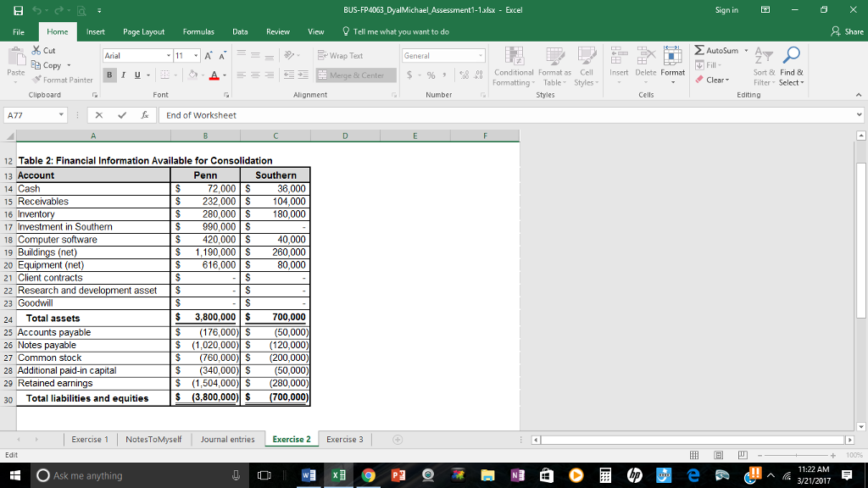Click the Increase Decimal icon
This screenshot has width=868, height=488.
(x=465, y=75)
